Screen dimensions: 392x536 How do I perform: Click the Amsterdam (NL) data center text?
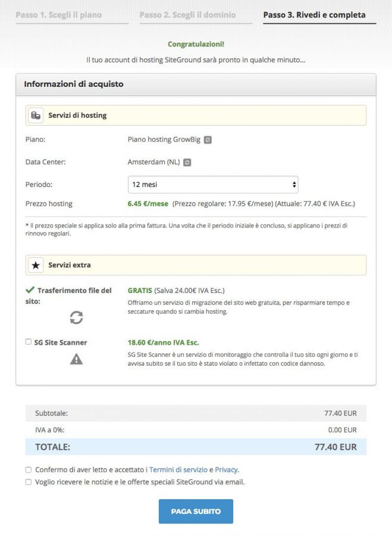[x=153, y=162]
